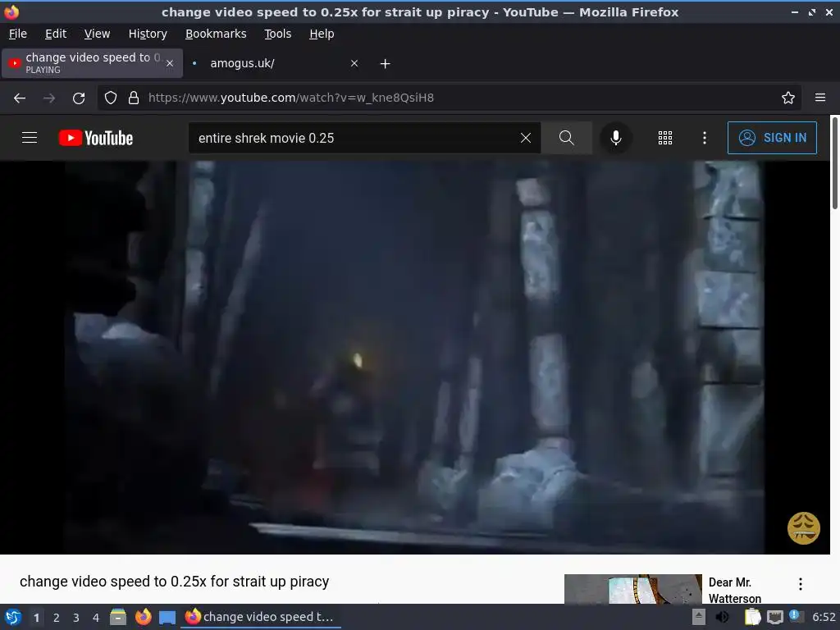Open the Edit menu

(56, 34)
